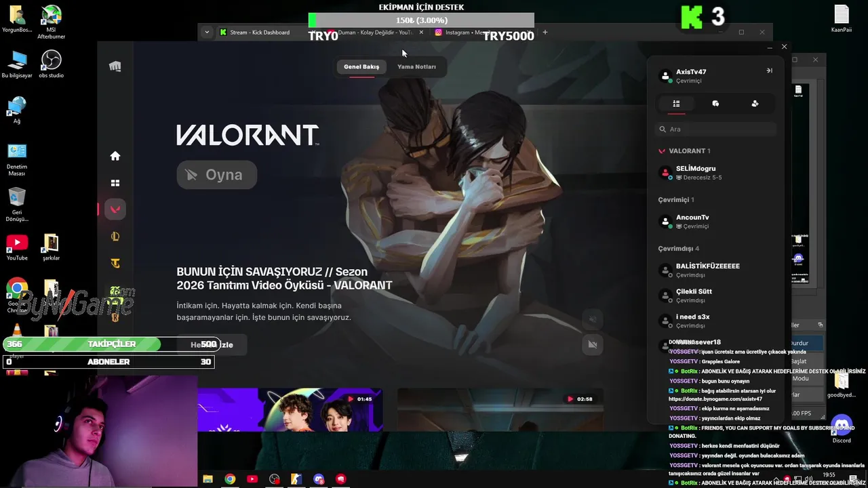Viewport: 868px width, 488px height.
Task: Open the chat messages tab icon
Action: tap(715, 104)
